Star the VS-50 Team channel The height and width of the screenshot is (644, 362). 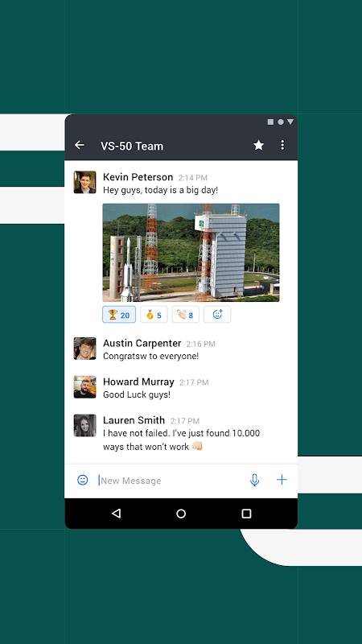coord(258,145)
